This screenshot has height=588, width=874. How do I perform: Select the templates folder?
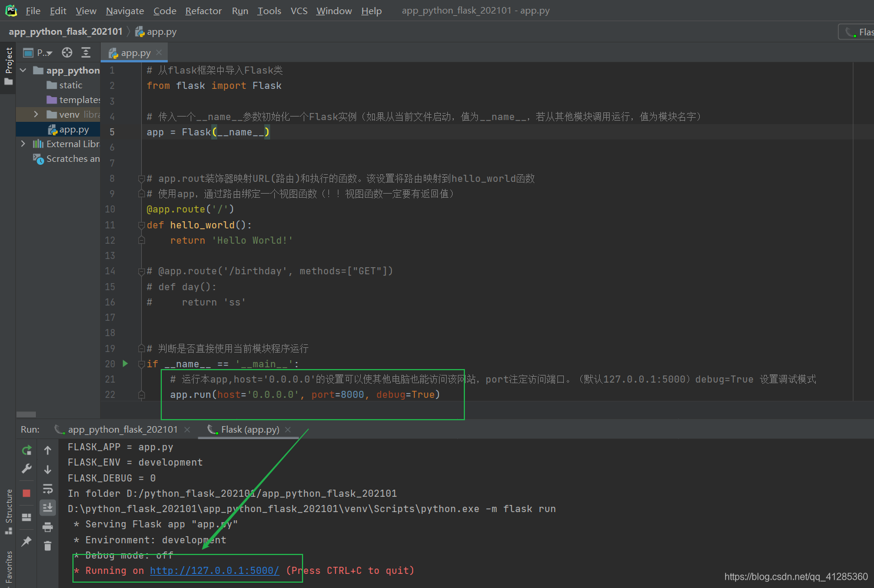pyautogui.click(x=74, y=99)
